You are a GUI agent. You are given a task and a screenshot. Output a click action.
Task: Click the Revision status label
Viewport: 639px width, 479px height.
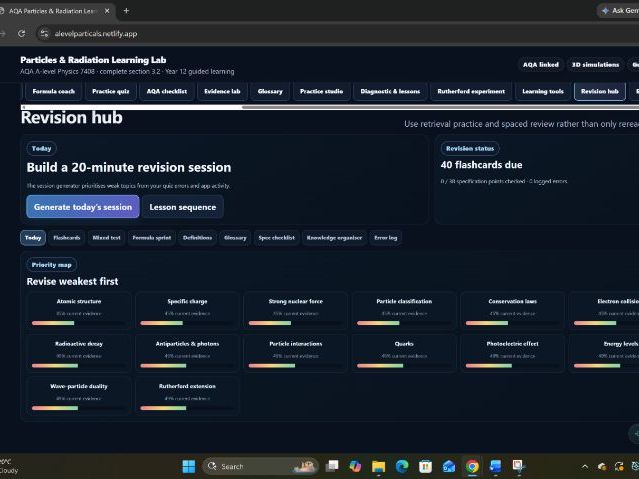pyautogui.click(x=470, y=148)
